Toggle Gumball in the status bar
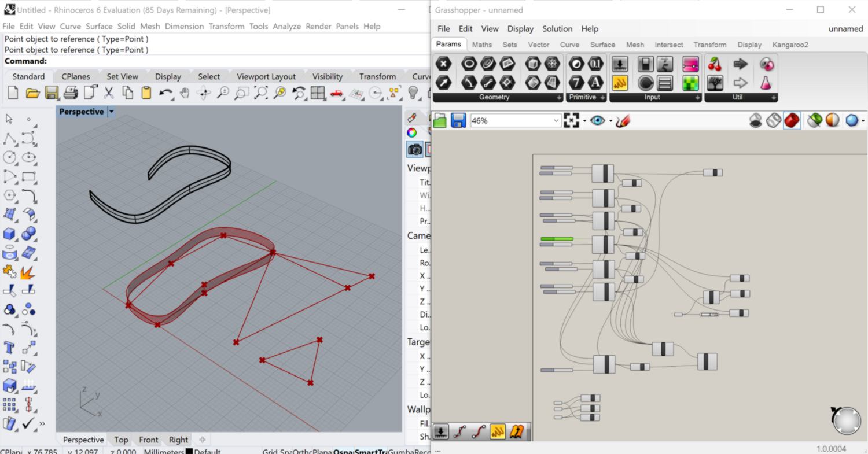868x454 pixels. click(x=402, y=452)
